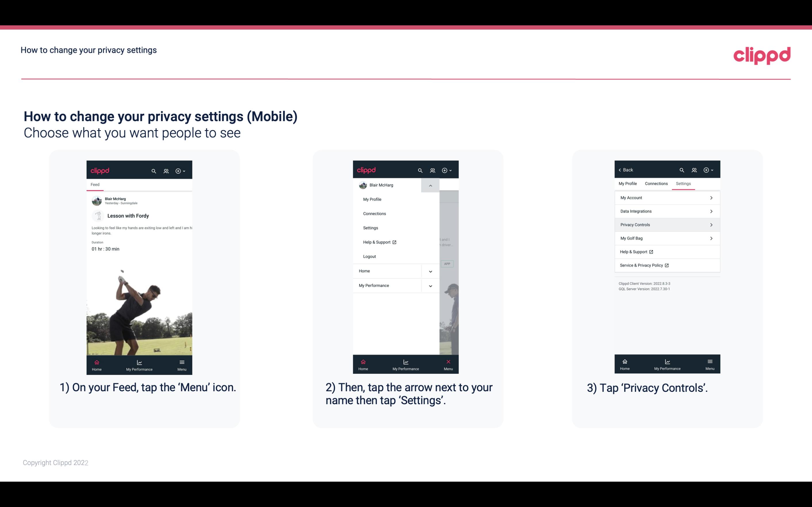Tap the Logout option in user menu
Screen dimensions: 812x507
click(x=369, y=256)
